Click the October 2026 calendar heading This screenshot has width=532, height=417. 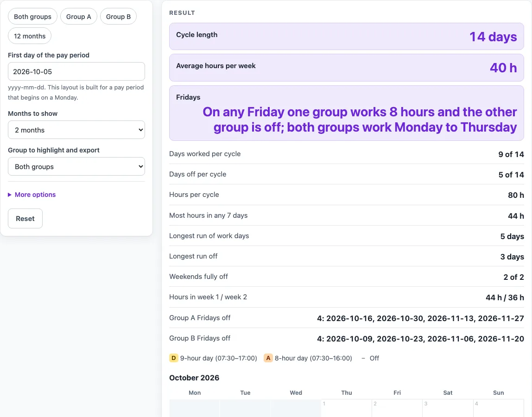click(x=194, y=378)
